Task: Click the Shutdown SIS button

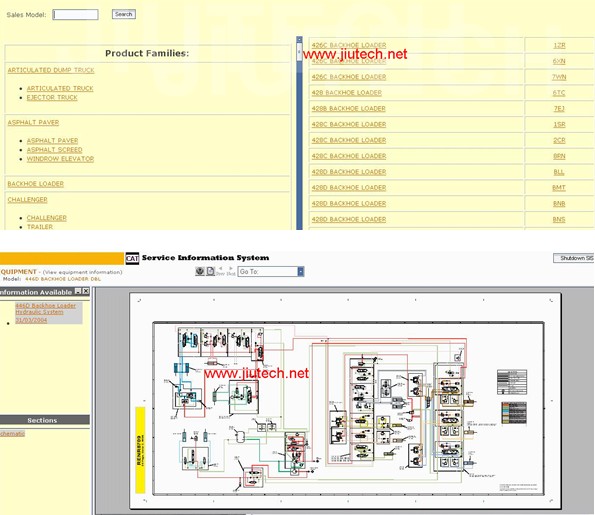Action: (574, 258)
